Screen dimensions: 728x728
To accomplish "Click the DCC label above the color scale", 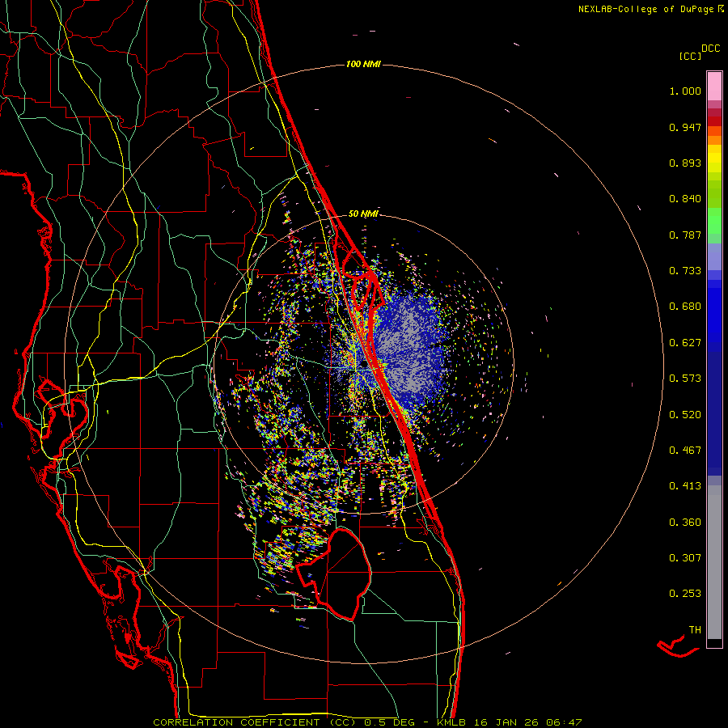I will click(710, 49).
